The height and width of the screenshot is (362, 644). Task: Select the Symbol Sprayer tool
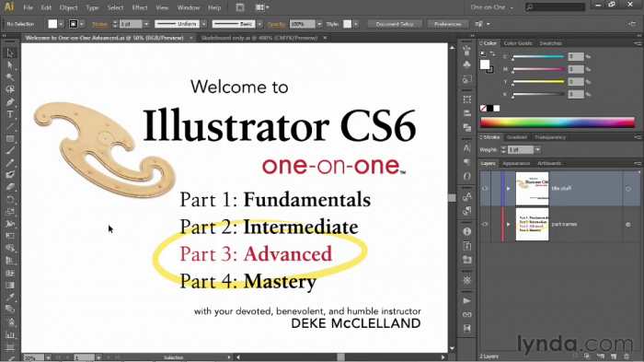pos(10,322)
